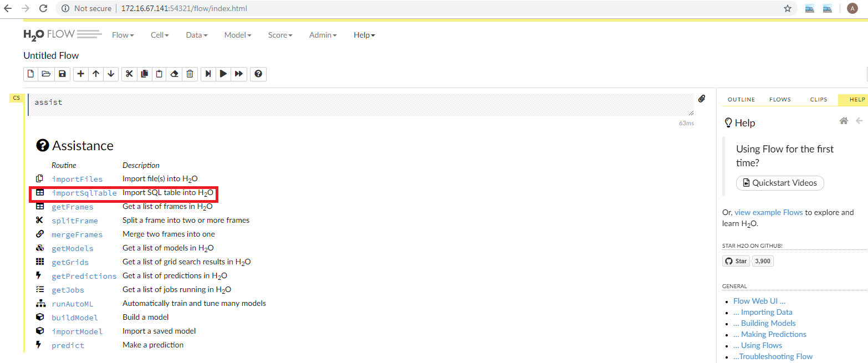
Task: Click the GitHub Star button
Action: tap(736, 261)
